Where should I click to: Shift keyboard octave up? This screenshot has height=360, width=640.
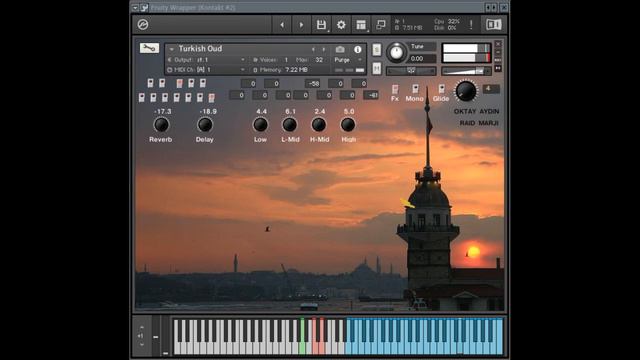pos(142,327)
